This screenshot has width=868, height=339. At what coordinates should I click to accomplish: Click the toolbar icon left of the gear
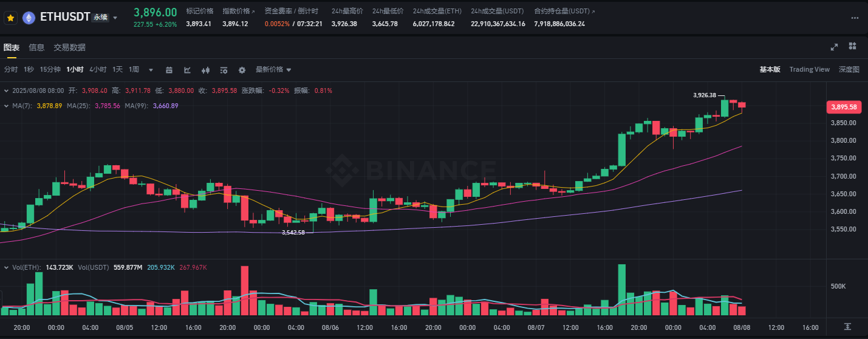point(224,70)
